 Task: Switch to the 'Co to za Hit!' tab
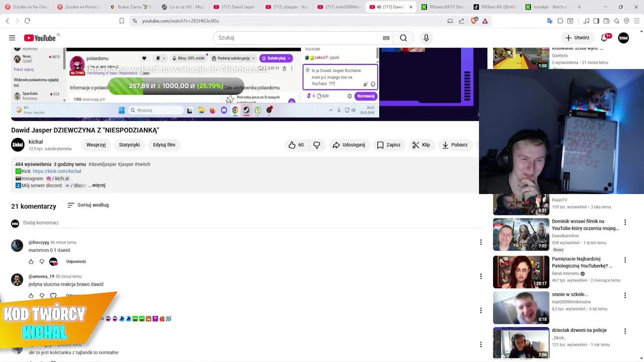[x=183, y=7]
